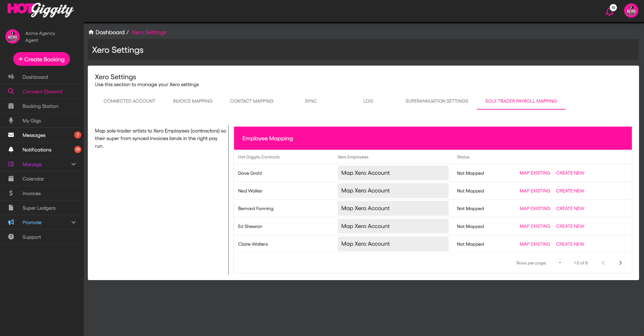The image size is (644, 336).
Task: Click the Connect search magnifier icon
Action: pos(11,91)
